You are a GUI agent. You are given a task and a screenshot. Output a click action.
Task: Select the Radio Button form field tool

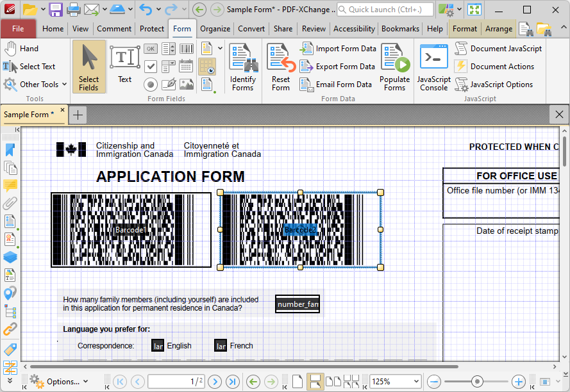coord(151,85)
